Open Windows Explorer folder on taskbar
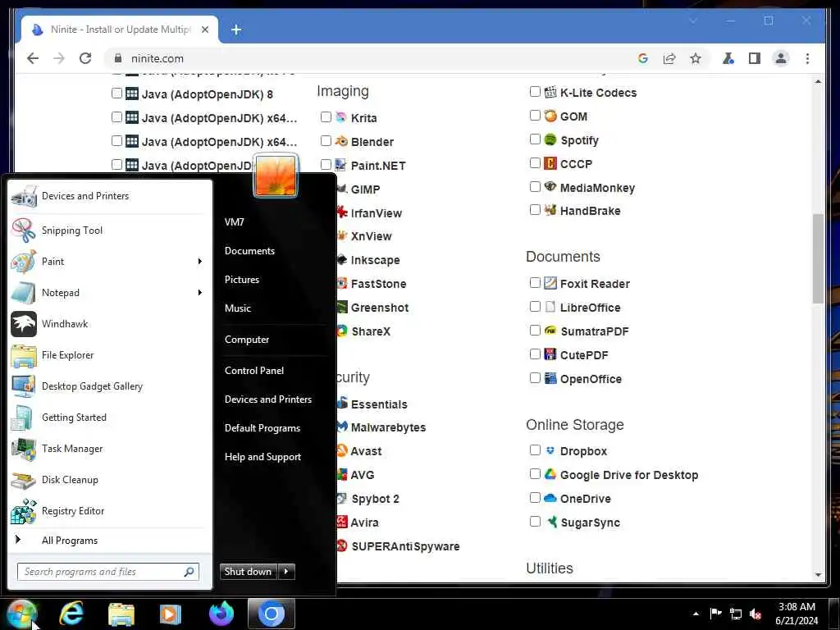 (x=121, y=614)
